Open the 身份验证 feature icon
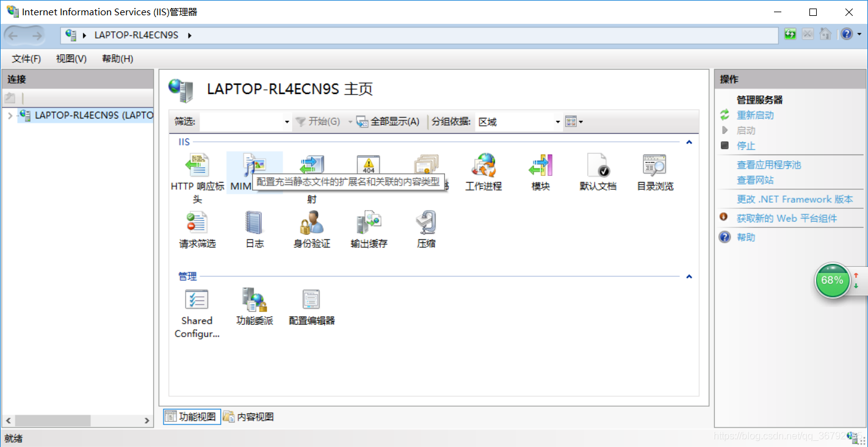The image size is (868, 447). pyautogui.click(x=311, y=223)
